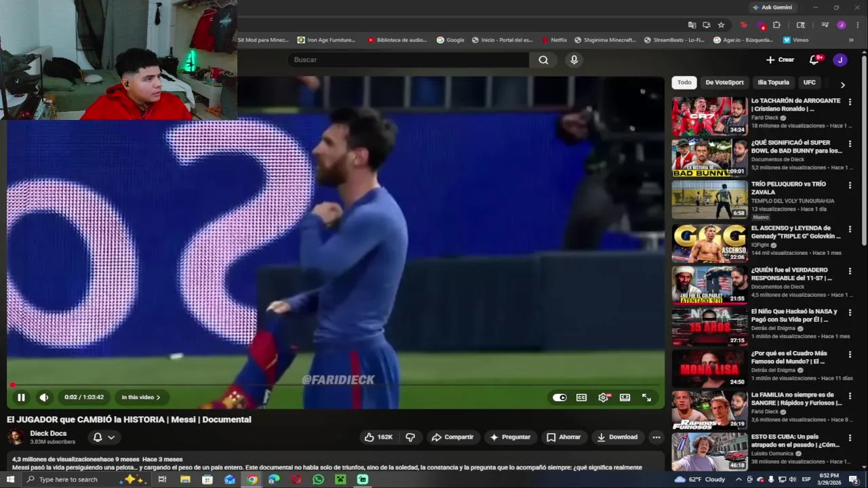868x488 pixels.
Task: Toggle closed captions (CC) on video
Action: pyautogui.click(x=581, y=397)
